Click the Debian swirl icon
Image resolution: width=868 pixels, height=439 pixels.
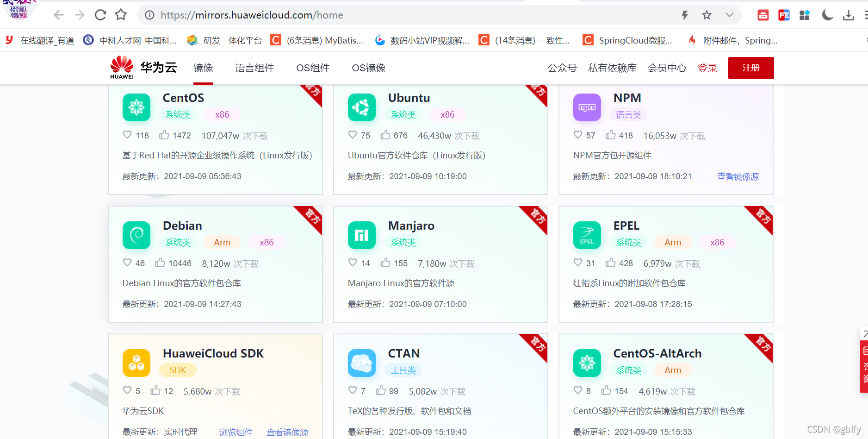[x=136, y=235]
